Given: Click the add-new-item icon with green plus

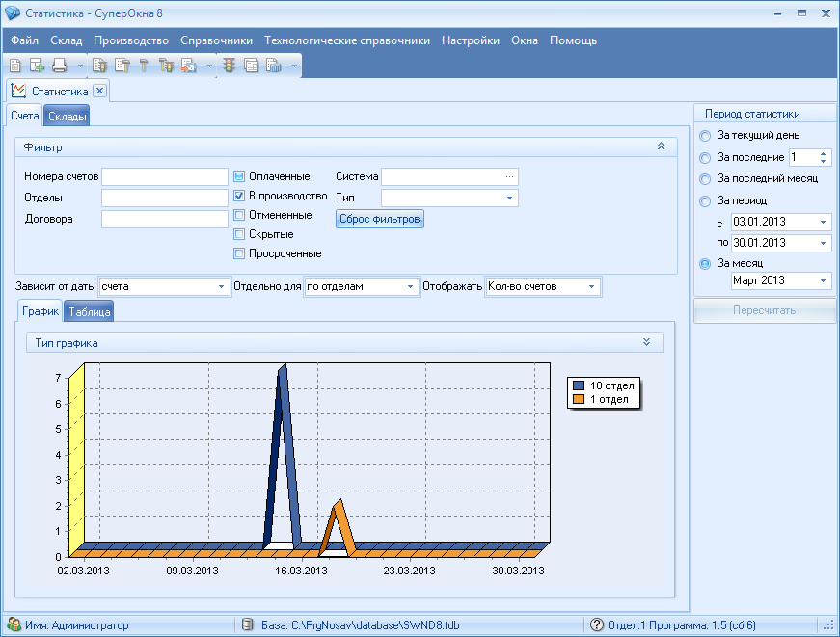Looking at the screenshot, I should point(37,66).
